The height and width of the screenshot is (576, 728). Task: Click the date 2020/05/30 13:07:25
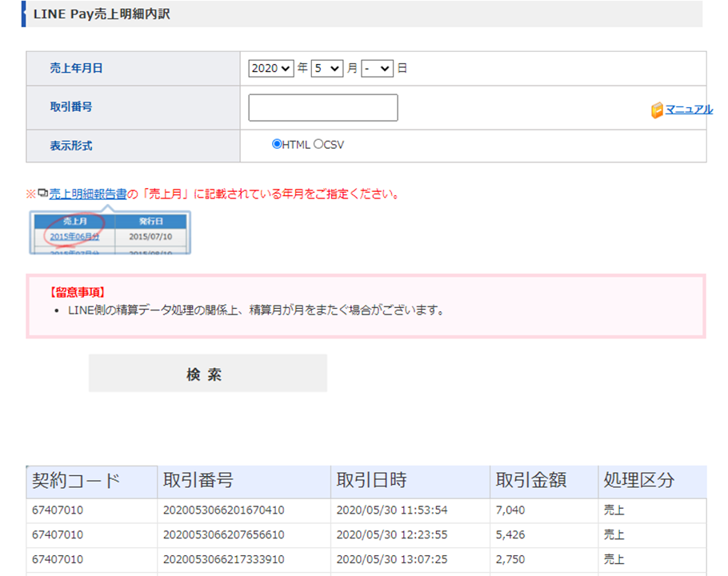pos(392,559)
